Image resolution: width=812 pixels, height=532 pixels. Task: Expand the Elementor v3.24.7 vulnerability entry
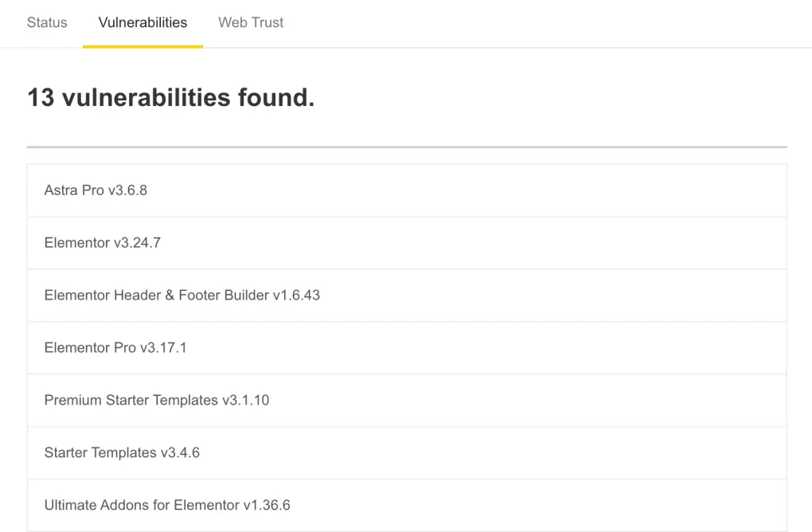406,243
